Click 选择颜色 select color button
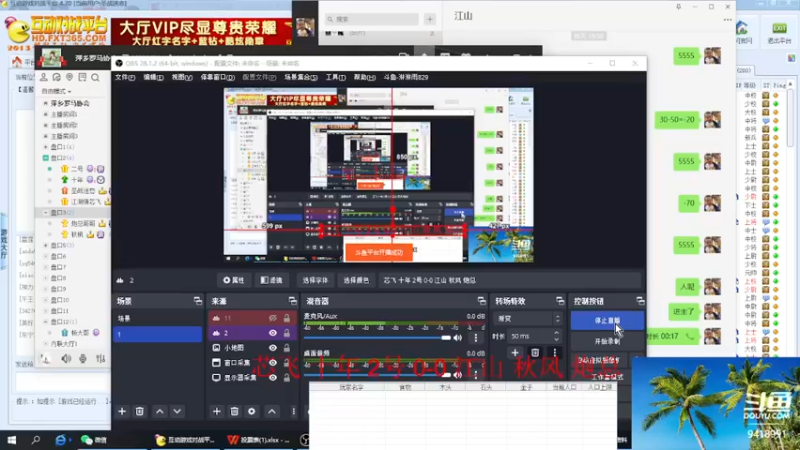Viewport: 800px width, 450px height. pyautogui.click(x=356, y=281)
